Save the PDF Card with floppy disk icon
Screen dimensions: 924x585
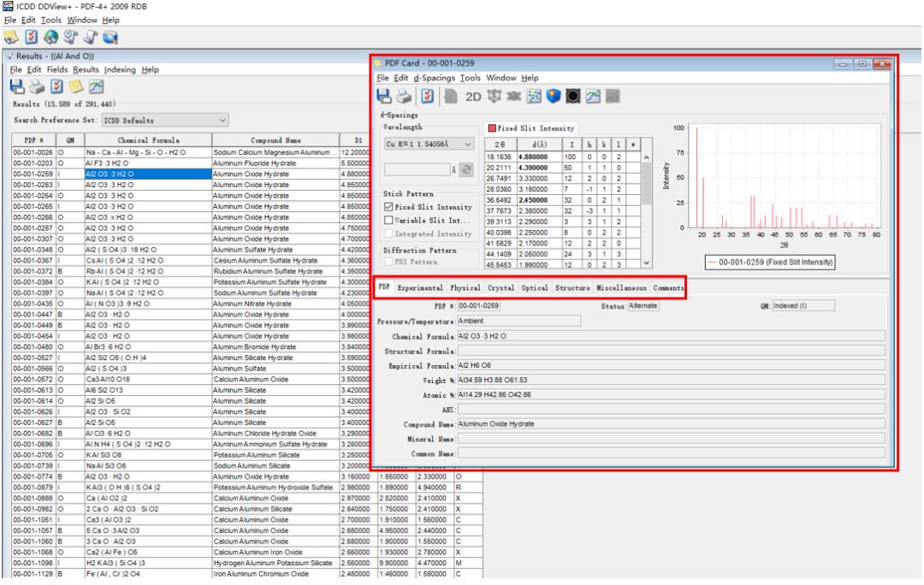click(384, 96)
